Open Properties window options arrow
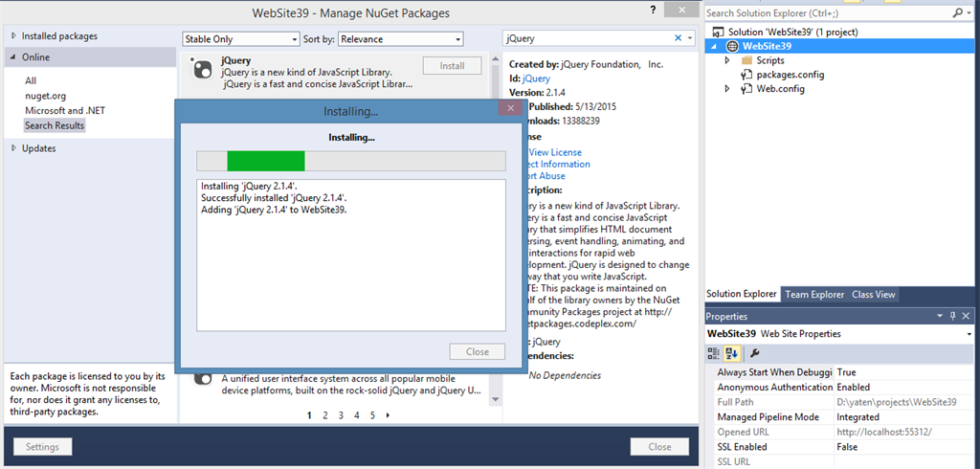980x469 pixels. pyautogui.click(x=940, y=317)
